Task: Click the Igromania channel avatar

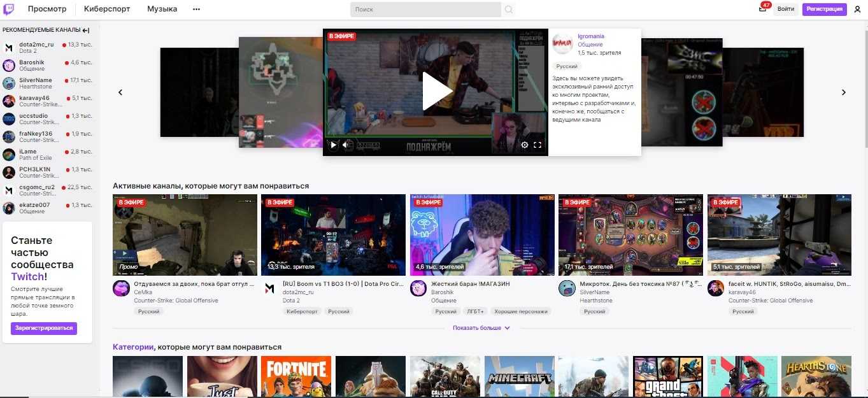Action: coord(562,44)
